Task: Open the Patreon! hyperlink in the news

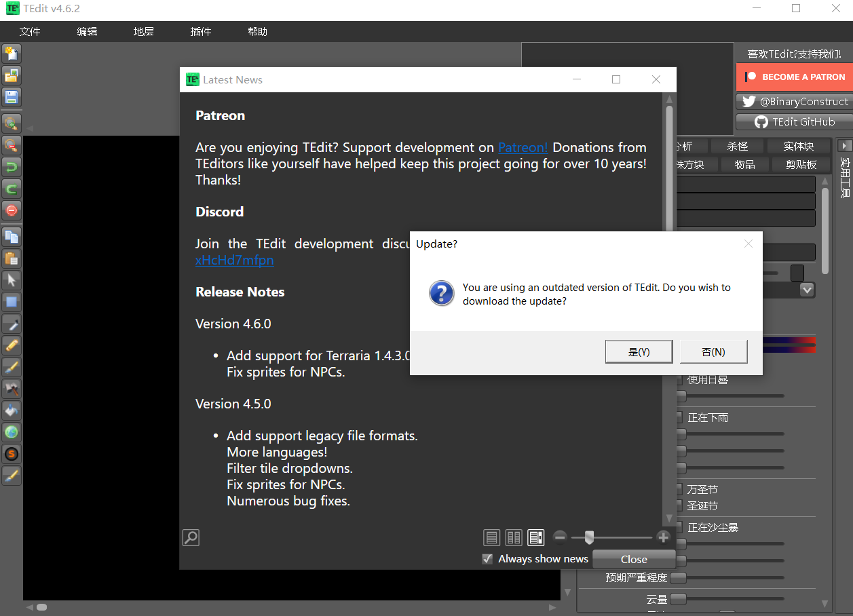Action: [523, 147]
